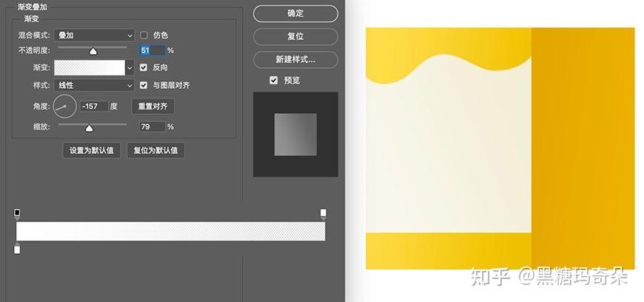
Task: Click the scale field showing 79
Action: (152, 127)
